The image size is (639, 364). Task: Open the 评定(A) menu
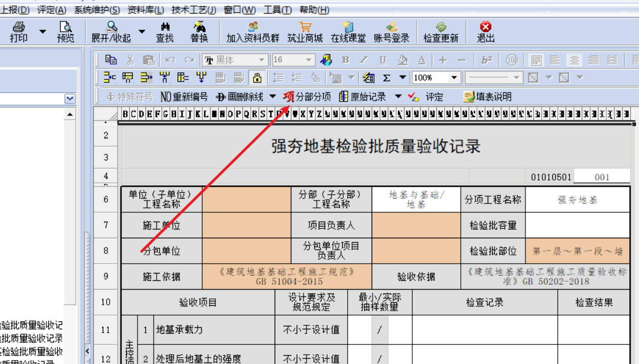[x=52, y=10]
